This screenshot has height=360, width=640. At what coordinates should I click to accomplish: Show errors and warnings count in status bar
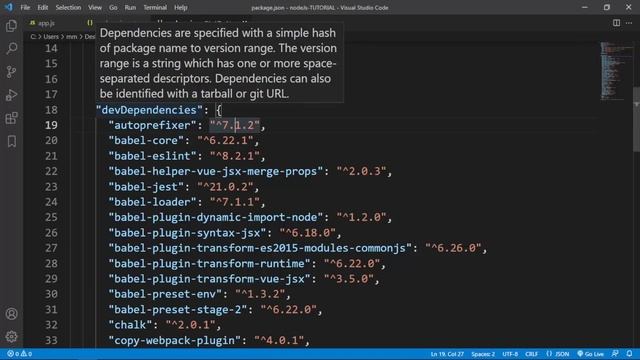pyautogui.click(x=19, y=354)
